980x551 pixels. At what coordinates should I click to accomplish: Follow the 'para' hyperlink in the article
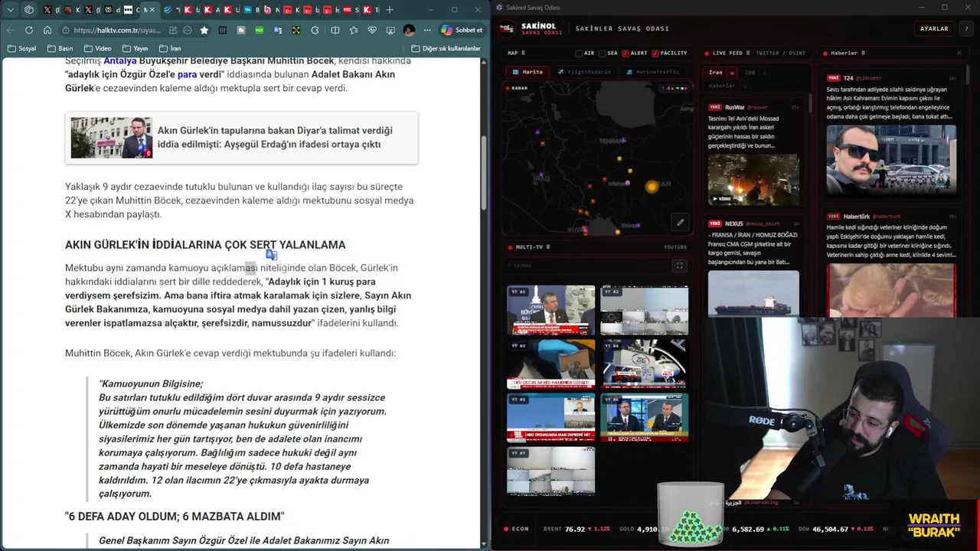pos(187,74)
